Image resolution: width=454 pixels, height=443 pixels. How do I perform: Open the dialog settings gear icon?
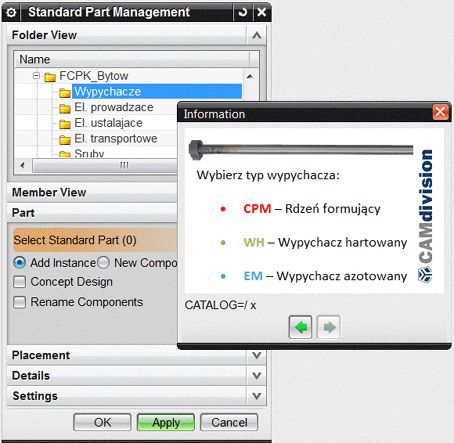click(11, 13)
